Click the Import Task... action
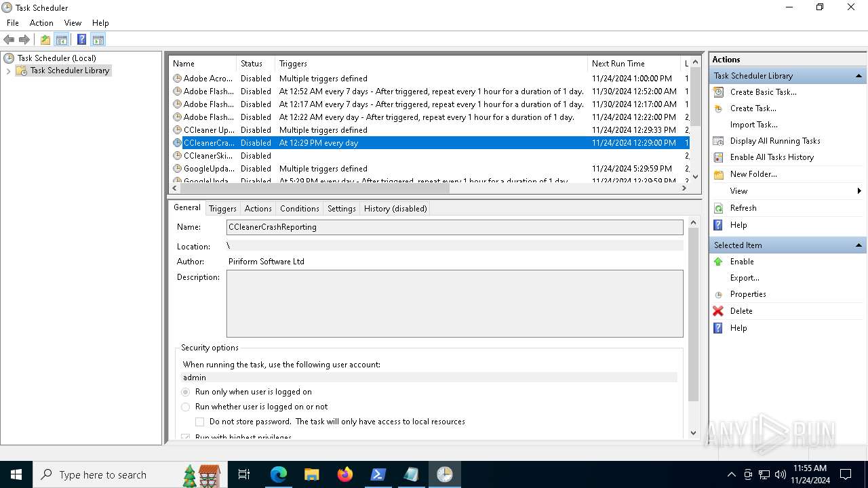This screenshot has width=868, height=488. coord(753,125)
